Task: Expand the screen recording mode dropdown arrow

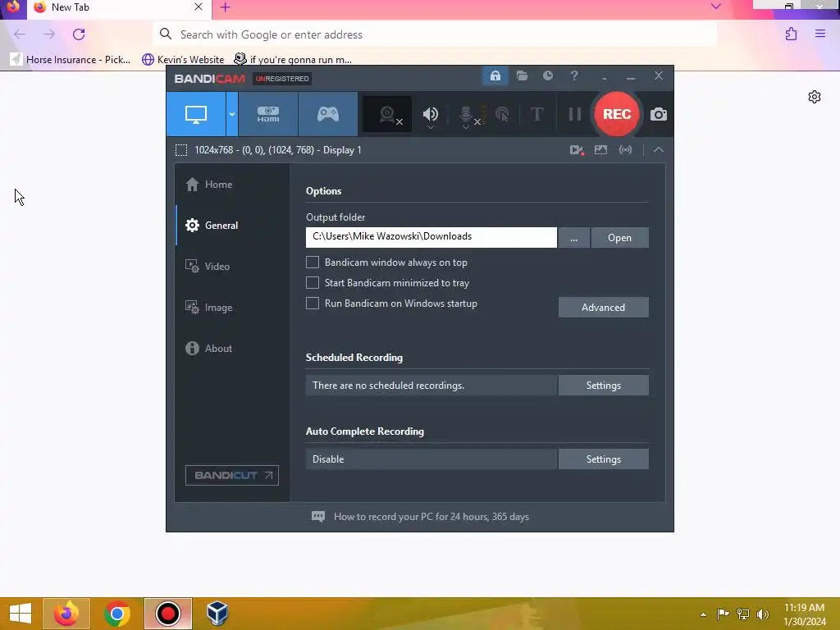Action: click(x=232, y=114)
